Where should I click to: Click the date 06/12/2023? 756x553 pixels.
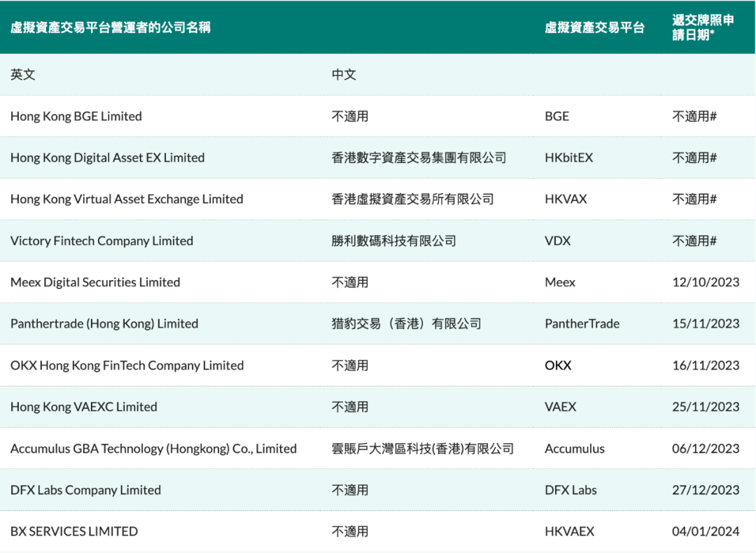coord(706,449)
